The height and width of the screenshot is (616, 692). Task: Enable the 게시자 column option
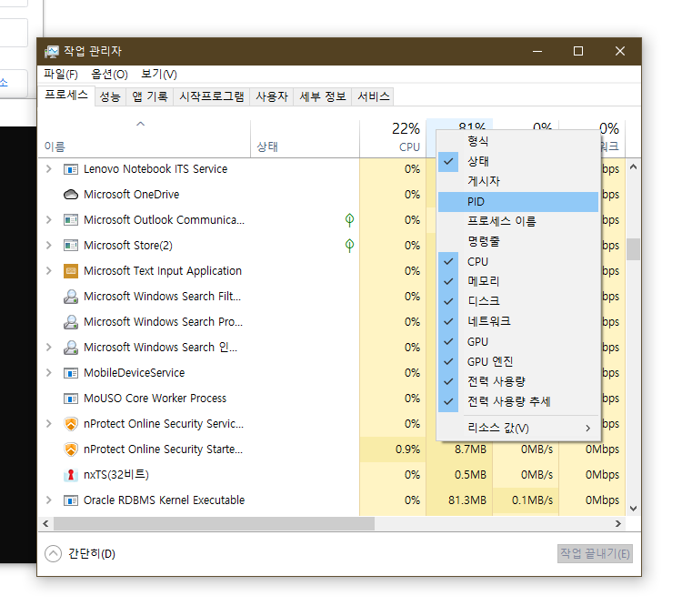pyautogui.click(x=518, y=181)
